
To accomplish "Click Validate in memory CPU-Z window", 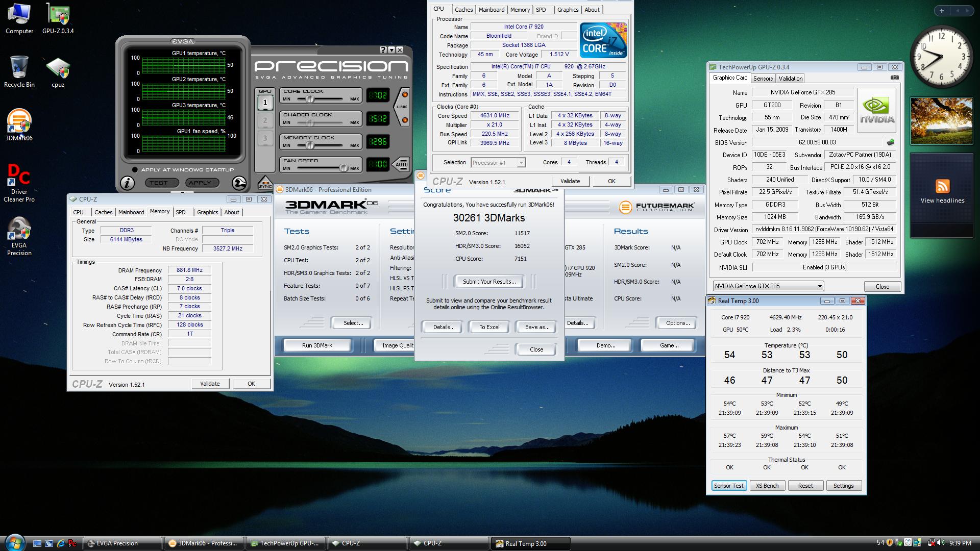I will pyautogui.click(x=210, y=384).
